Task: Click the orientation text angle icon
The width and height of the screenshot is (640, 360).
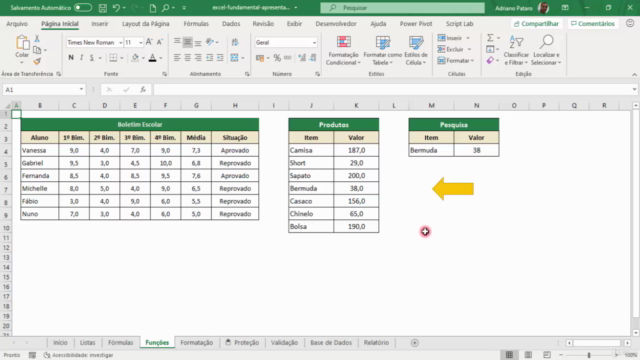Action: point(210,42)
